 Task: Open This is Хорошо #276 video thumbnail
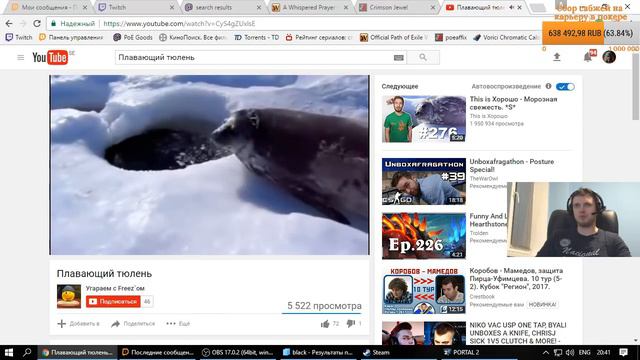tap(424, 119)
